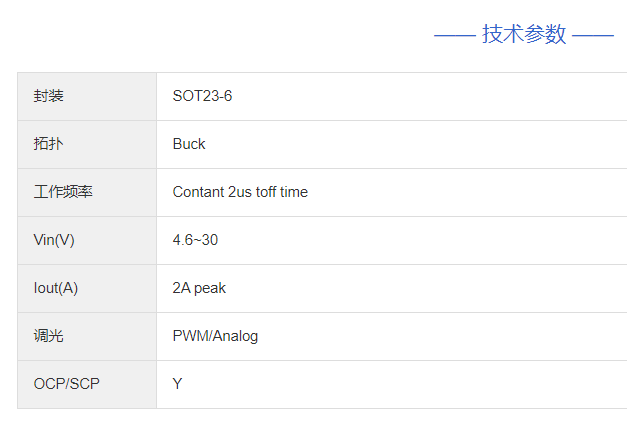Click the 调光 label cell
Screen dimensions: 627x422
coord(48,336)
